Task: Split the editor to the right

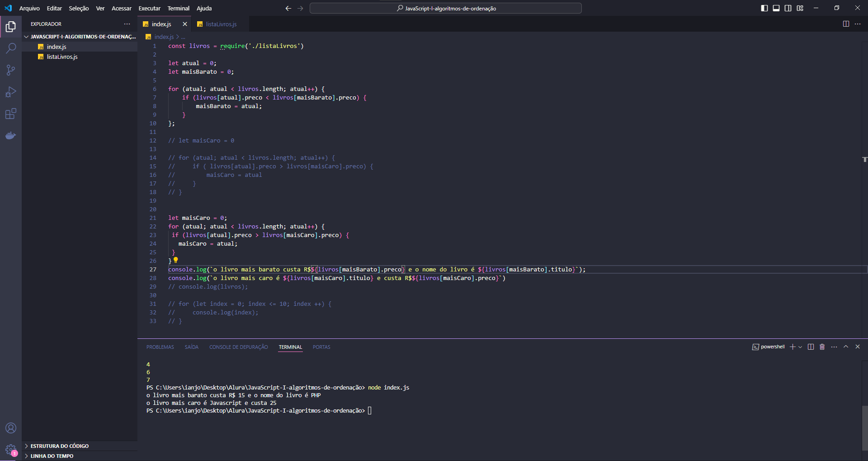Action: (846, 24)
